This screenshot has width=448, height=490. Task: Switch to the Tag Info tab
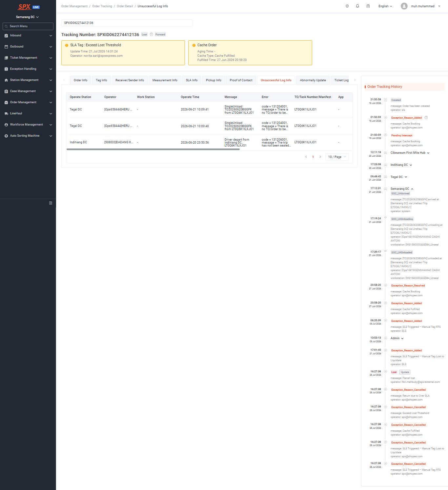[101, 80]
